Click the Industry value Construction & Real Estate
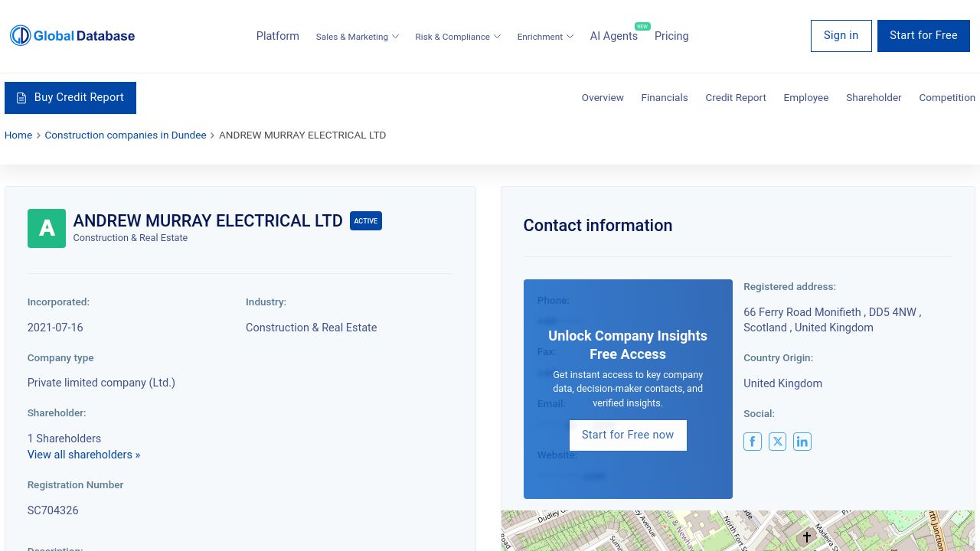 pos(312,328)
